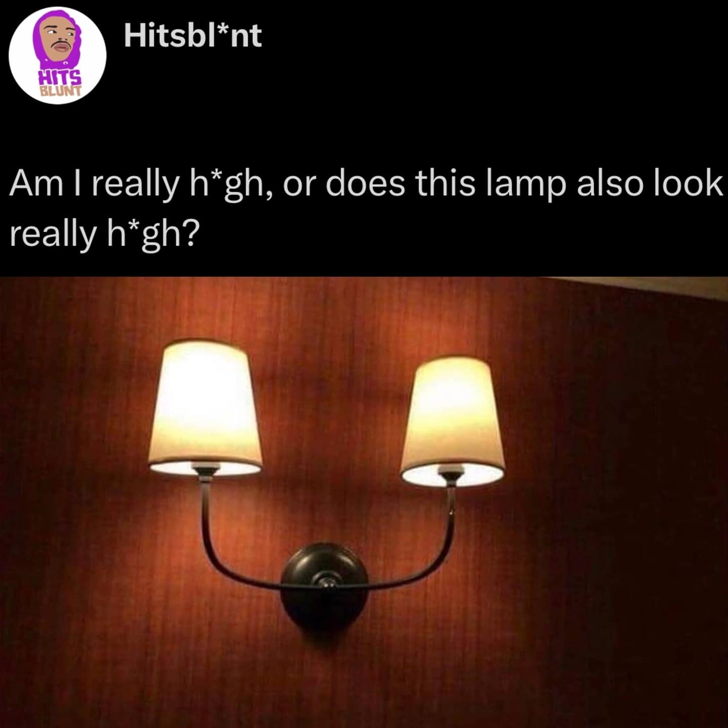
Task: Open the wall lamp photo
Action: point(364,503)
